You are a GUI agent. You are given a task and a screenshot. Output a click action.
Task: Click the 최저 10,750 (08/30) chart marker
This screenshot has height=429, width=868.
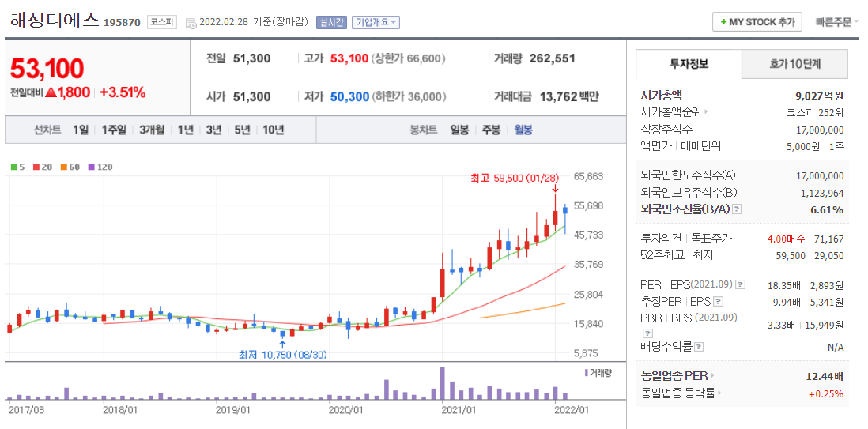pos(283,354)
